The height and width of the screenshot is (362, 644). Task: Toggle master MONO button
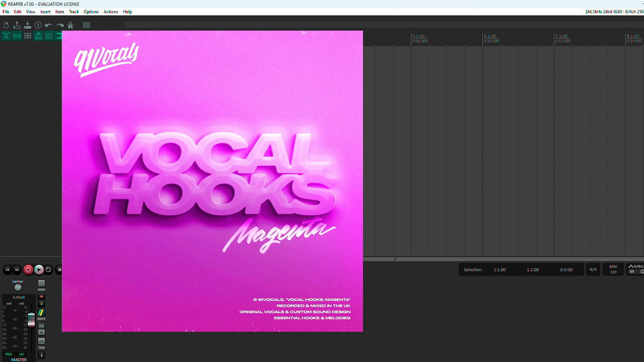pos(41,284)
